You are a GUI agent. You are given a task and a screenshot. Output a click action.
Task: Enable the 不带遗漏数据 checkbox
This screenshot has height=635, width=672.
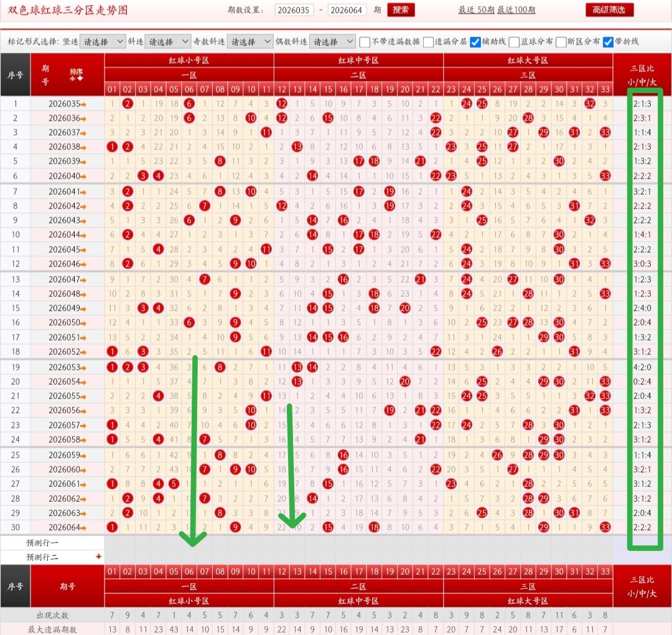point(365,42)
